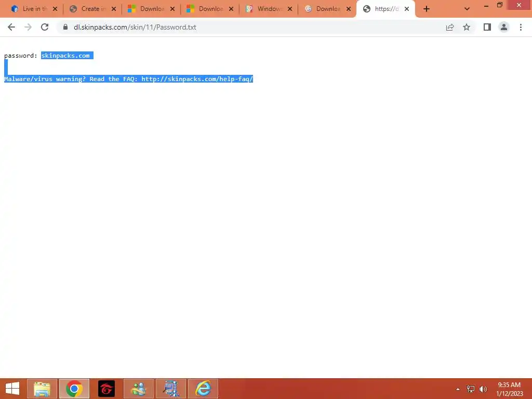Open the Chrome profile avatar
This screenshot has width=532, height=399.
[x=504, y=27]
